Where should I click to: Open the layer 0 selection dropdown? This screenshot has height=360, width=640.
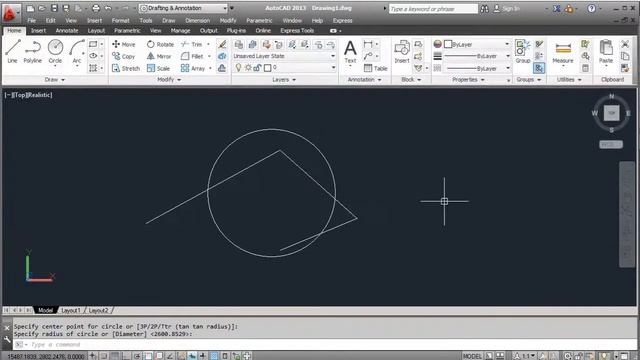pos(284,68)
